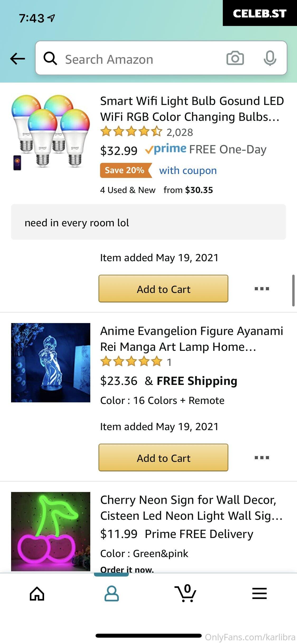
Task: Open the light bulb product thumbnail
Action: tap(51, 133)
